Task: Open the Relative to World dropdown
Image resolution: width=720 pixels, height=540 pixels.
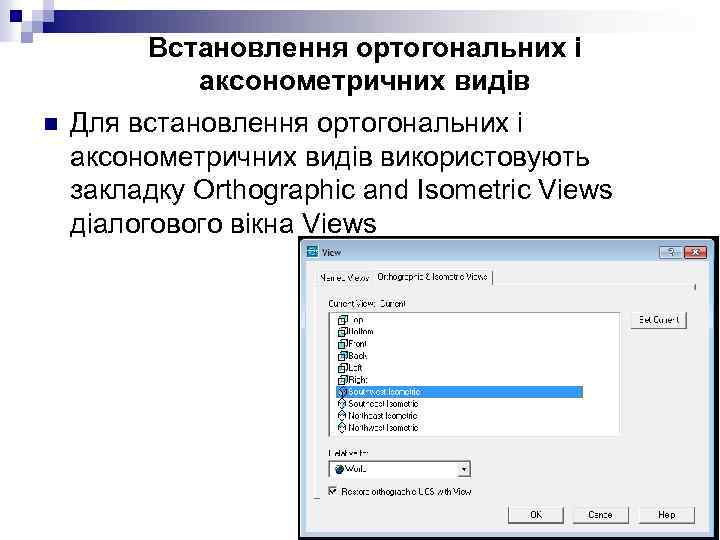Action: tap(464, 469)
